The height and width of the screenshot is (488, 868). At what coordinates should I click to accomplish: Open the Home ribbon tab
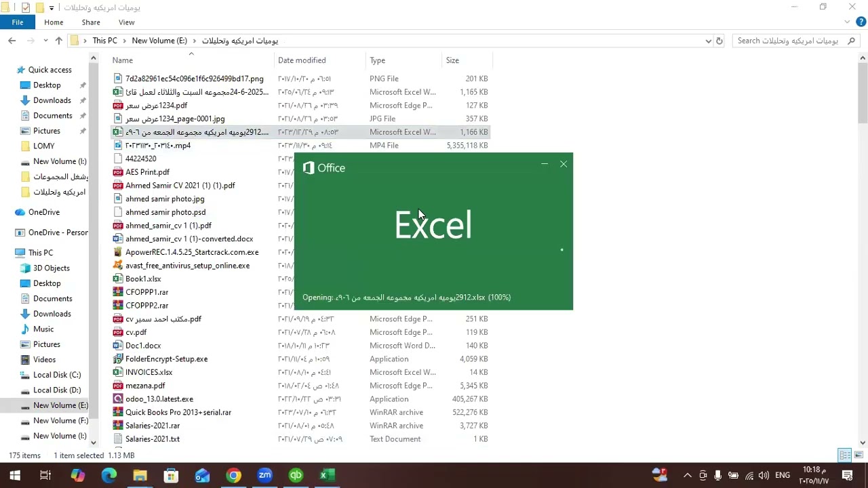click(54, 22)
